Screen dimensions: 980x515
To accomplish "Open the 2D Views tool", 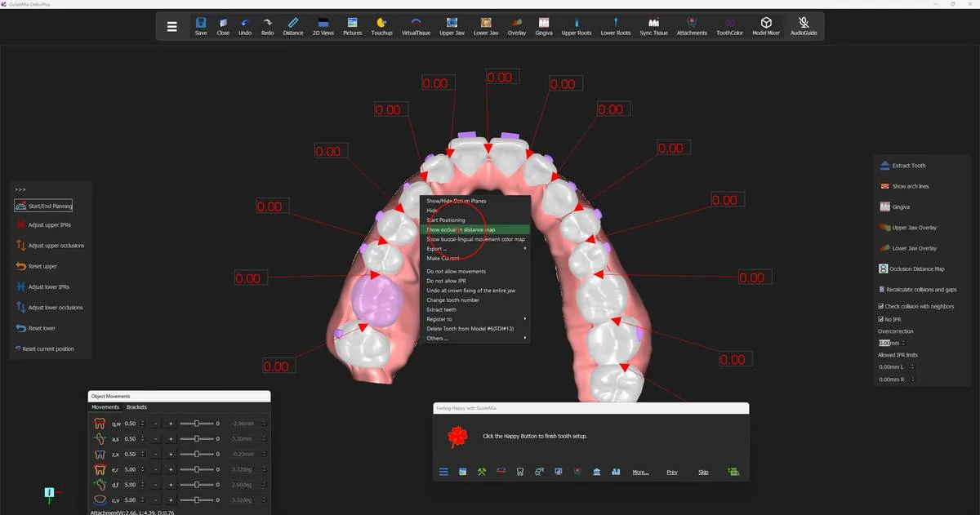I will pos(323,26).
